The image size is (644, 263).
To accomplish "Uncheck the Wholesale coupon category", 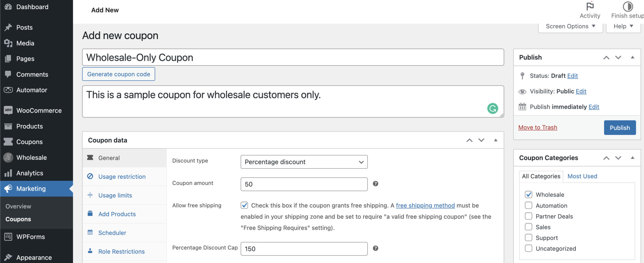I will pyautogui.click(x=529, y=194).
